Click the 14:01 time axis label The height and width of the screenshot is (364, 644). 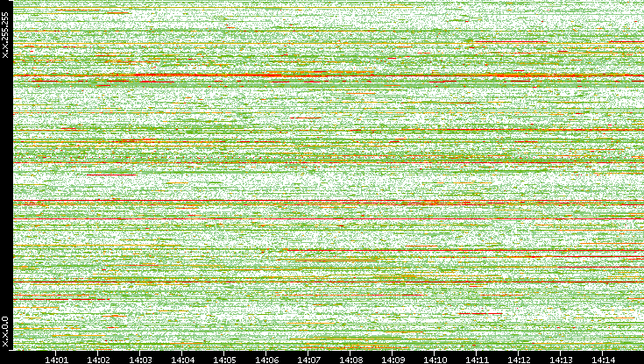pos(56,360)
